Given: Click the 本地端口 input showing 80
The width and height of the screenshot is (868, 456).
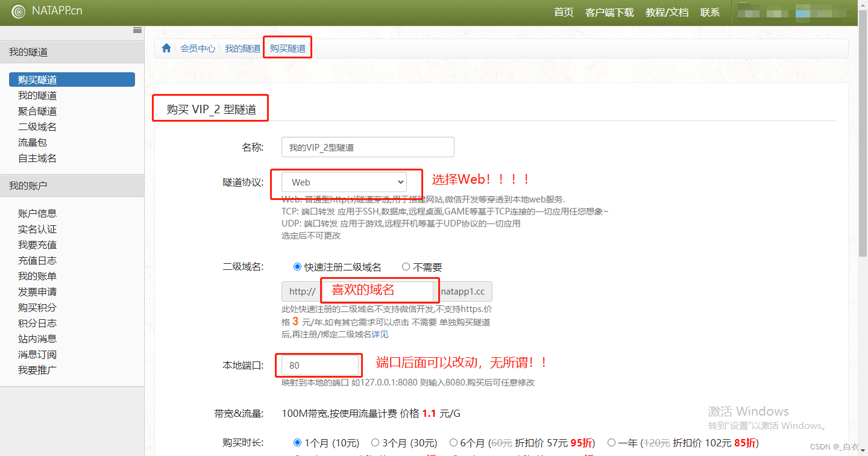Looking at the screenshot, I should click(x=321, y=366).
